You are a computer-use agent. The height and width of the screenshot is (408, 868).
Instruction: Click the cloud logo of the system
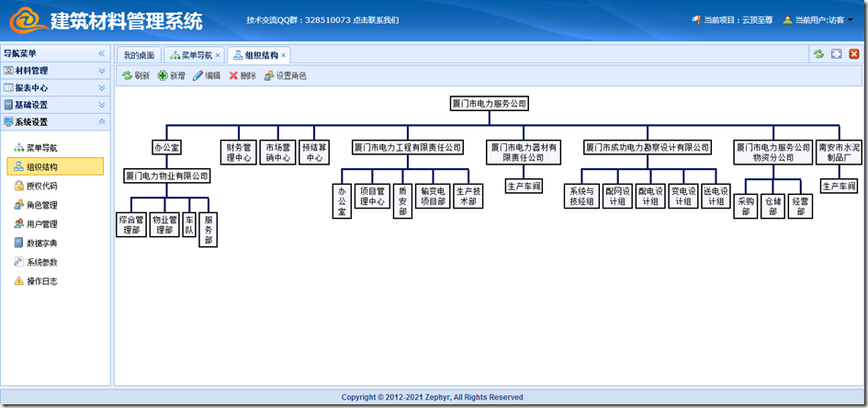pos(28,20)
